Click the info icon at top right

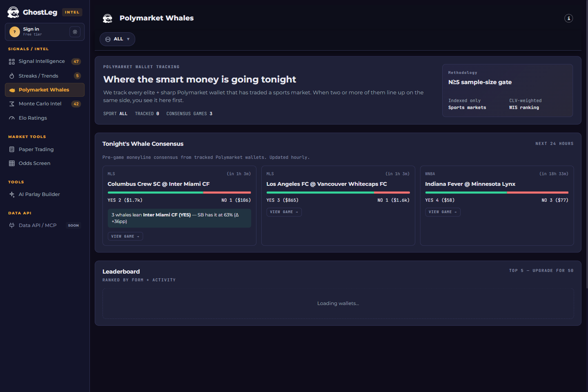pyautogui.click(x=568, y=18)
